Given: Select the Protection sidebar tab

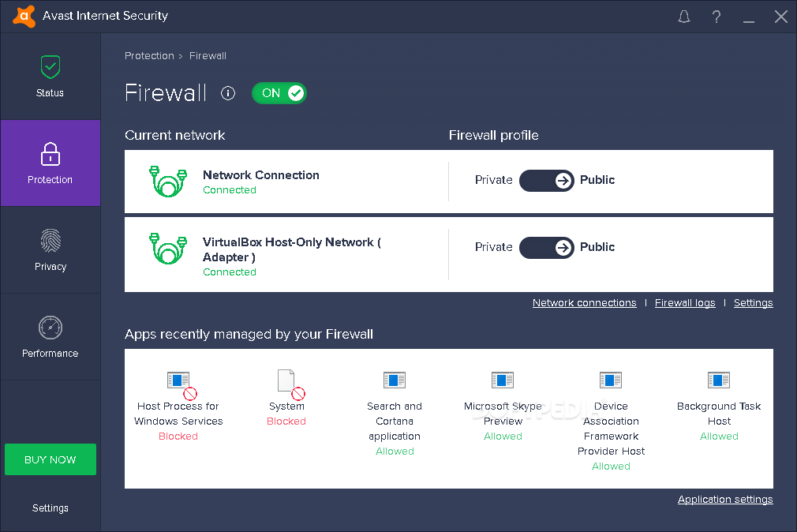Looking at the screenshot, I should pos(51,163).
